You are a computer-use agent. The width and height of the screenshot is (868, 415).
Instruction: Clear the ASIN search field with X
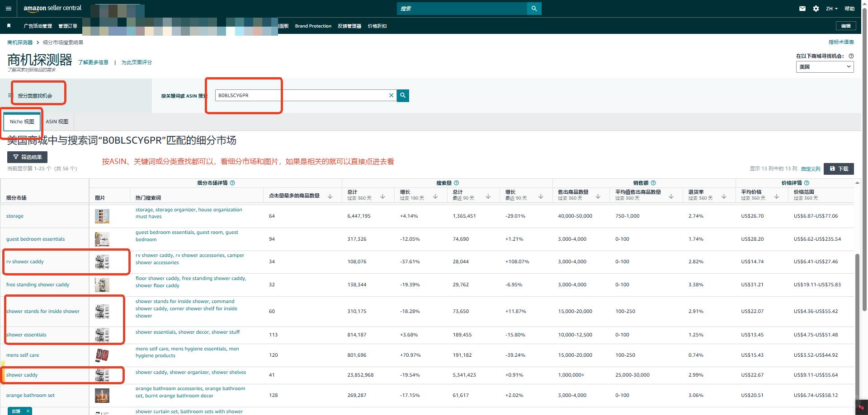[x=392, y=95]
